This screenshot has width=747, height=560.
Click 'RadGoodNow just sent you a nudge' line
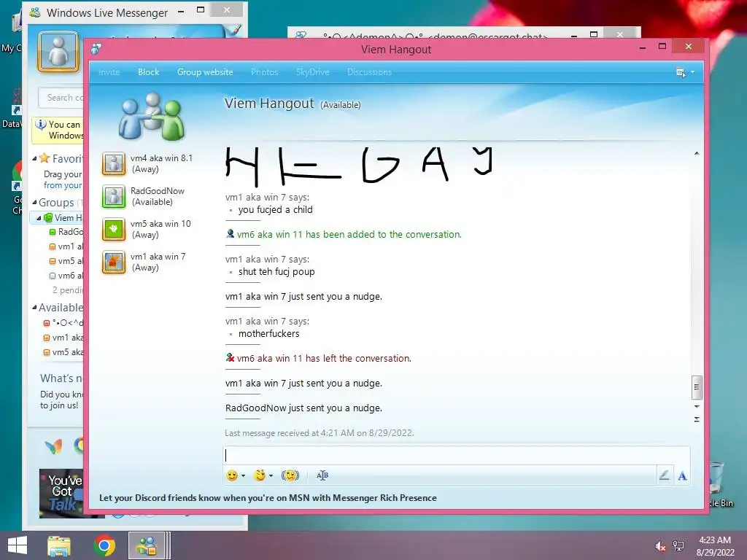click(303, 408)
